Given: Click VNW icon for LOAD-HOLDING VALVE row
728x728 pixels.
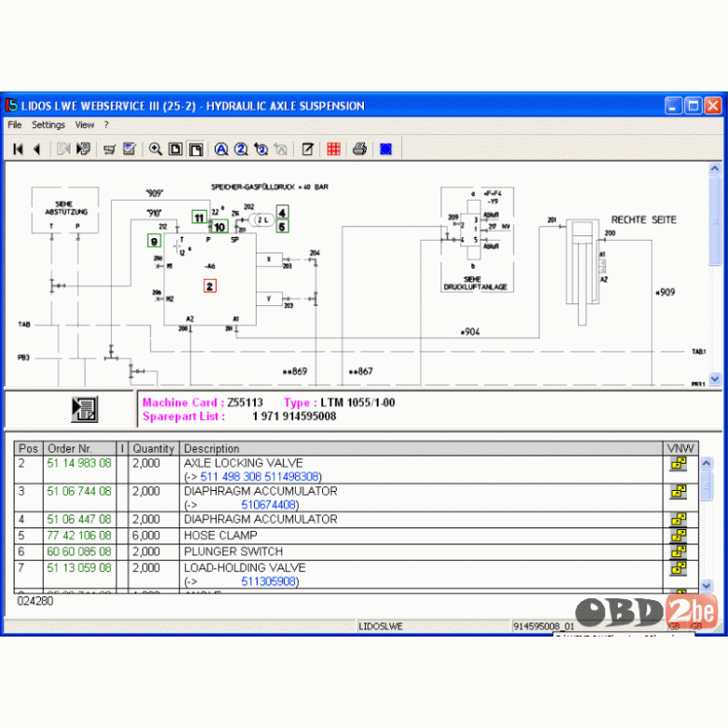Looking at the screenshot, I should [x=679, y=567].
